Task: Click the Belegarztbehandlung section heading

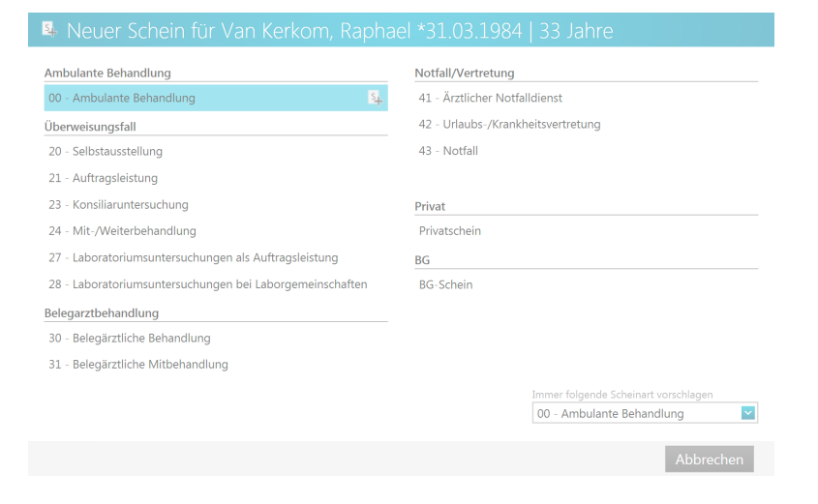Action: point(102,313)
